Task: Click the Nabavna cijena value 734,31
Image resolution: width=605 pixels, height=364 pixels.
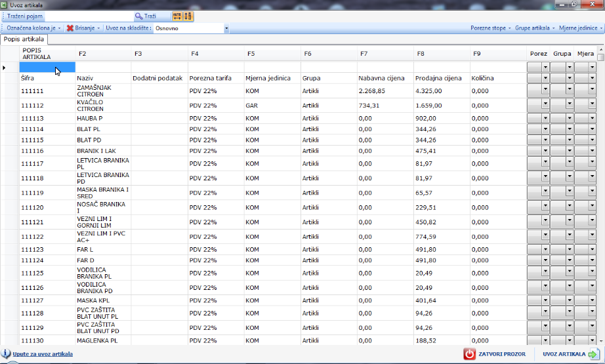Action: coord(385,106)
